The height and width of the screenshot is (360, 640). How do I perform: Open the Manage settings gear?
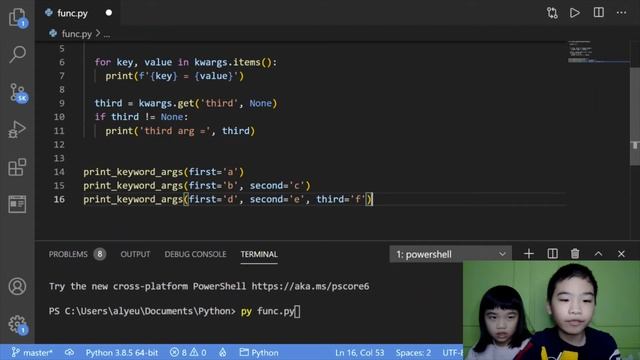point(17,324)
